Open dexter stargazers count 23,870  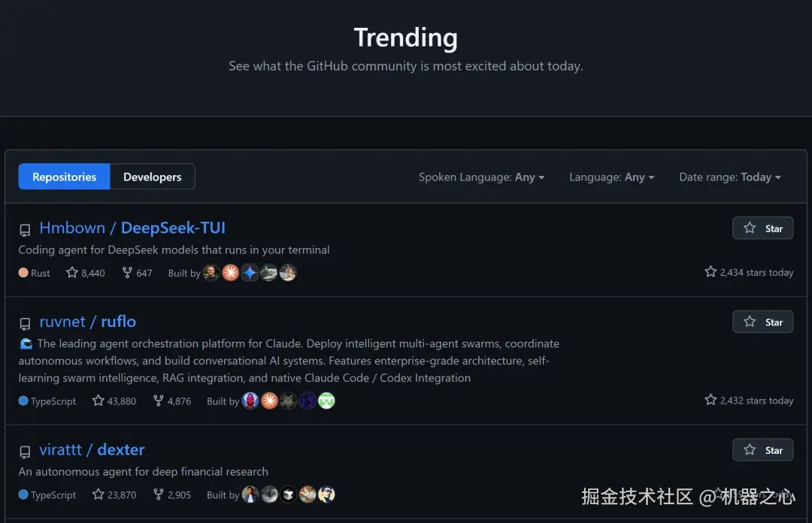[114, 495]
